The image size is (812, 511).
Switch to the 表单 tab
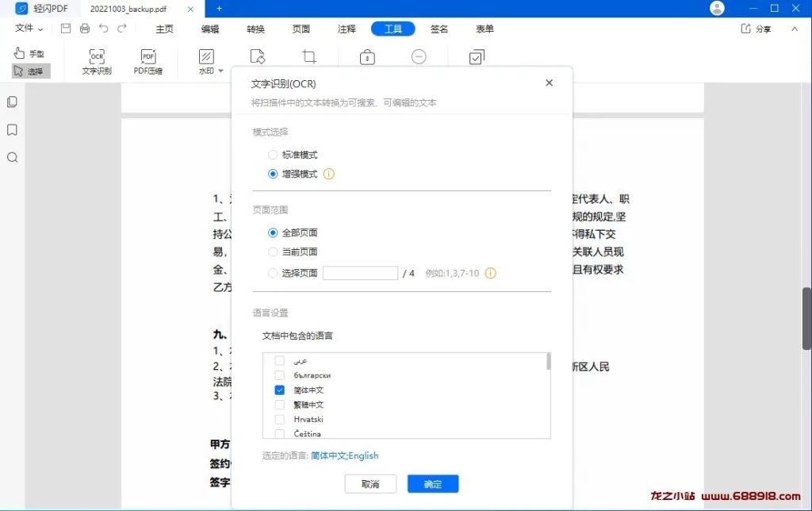485,29
